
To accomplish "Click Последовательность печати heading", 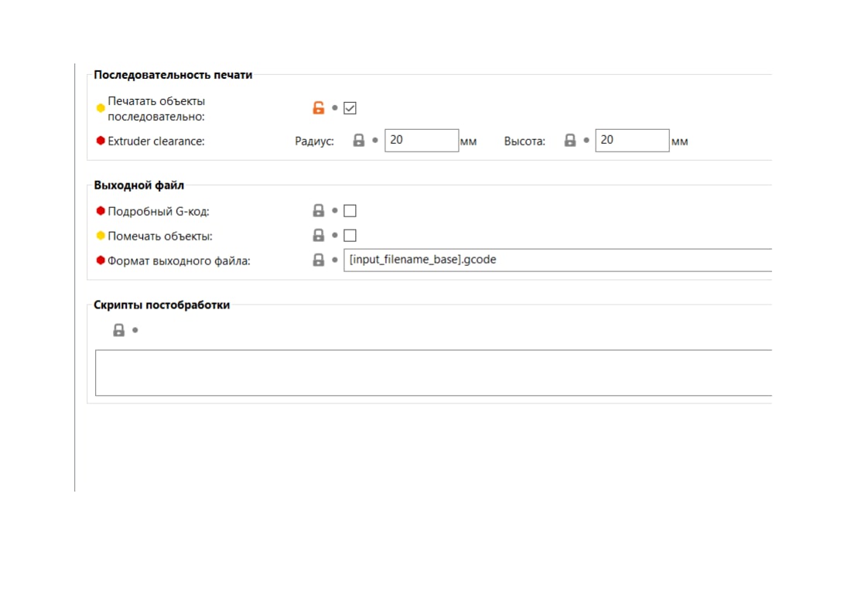I will (x=173, y=75).
